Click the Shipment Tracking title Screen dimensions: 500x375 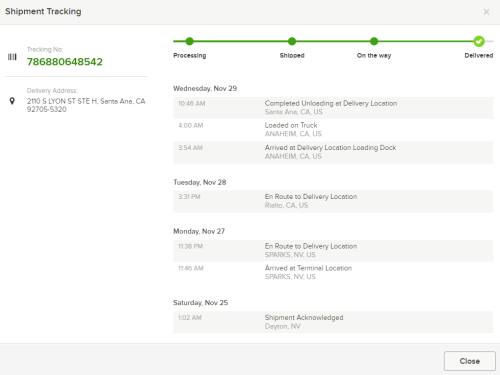[43, 11]
